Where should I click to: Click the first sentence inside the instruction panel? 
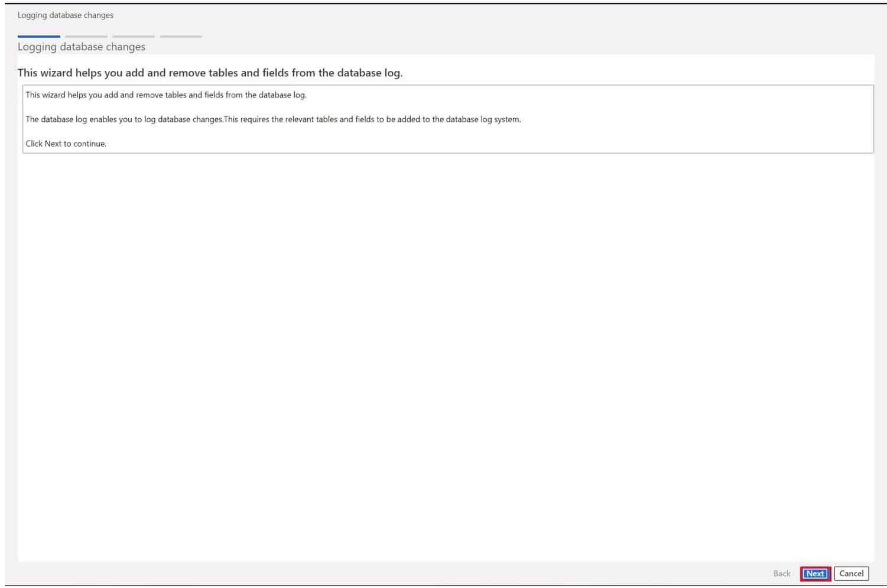click(x=166, y=95)
